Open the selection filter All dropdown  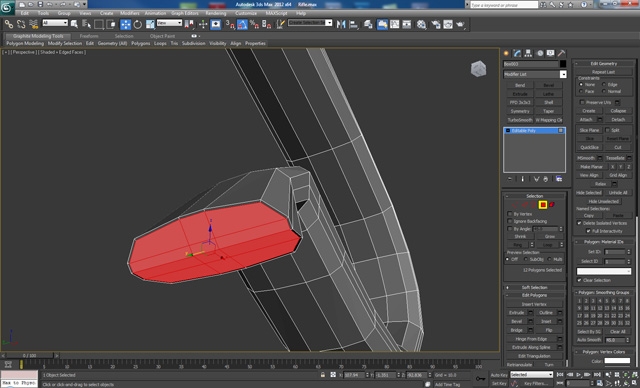[55, 23]
